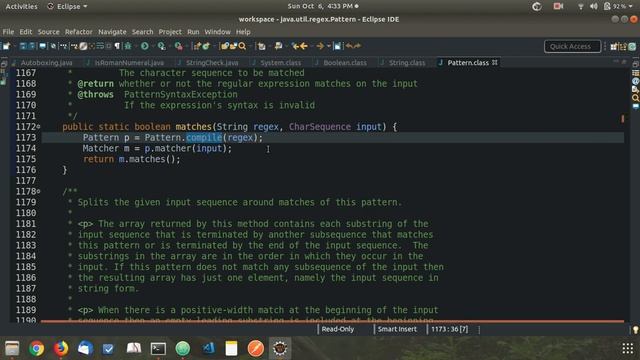Click the Pin Editor toolbar icon
640x360 pixels.
[x=337, y=46]
